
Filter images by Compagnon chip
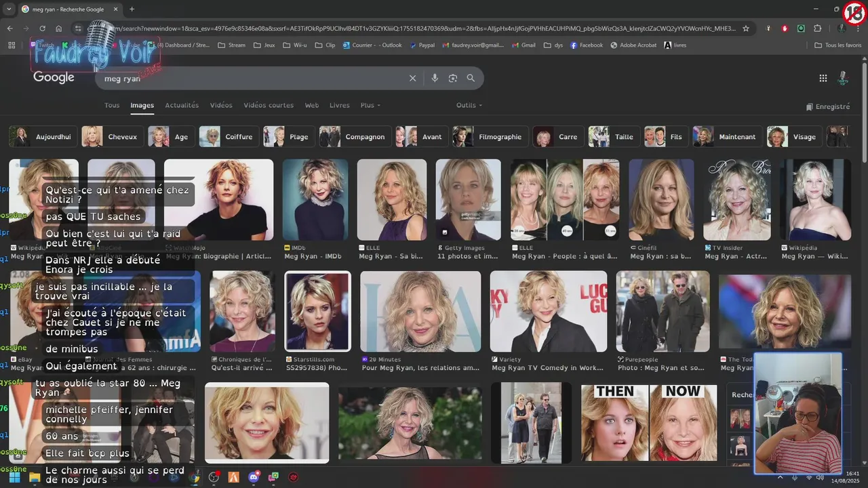[355, 137]
